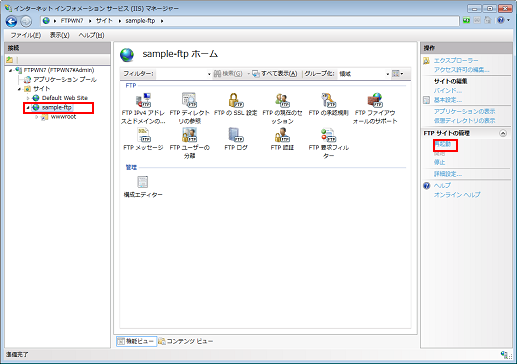
Task: Open the Help menu
Action: pos(91,35)
